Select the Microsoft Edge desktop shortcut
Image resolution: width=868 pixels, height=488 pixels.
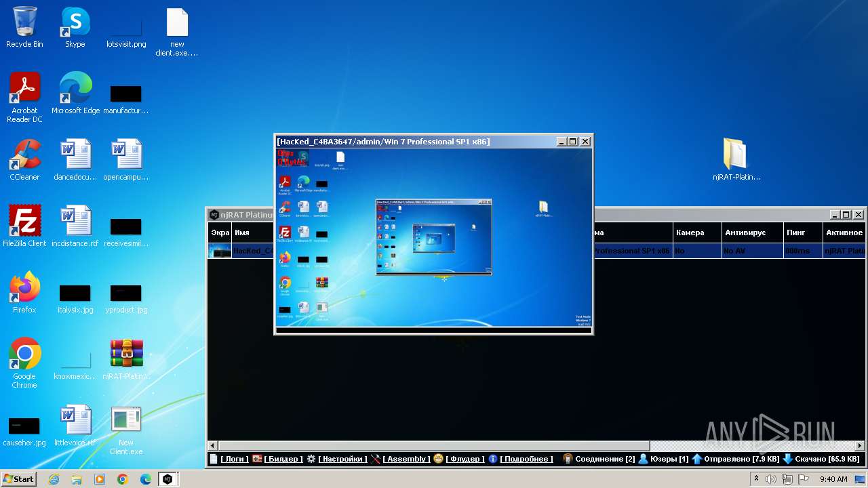tap(75, 94)
